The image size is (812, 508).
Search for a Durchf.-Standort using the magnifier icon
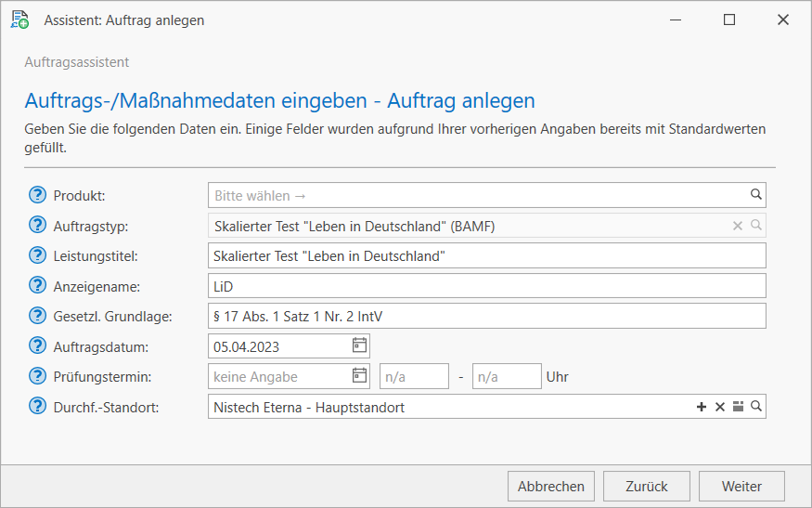(x=755, y=407)
